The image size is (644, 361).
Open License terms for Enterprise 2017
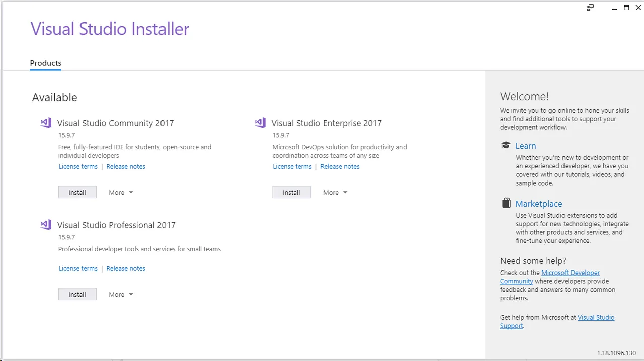292,166
